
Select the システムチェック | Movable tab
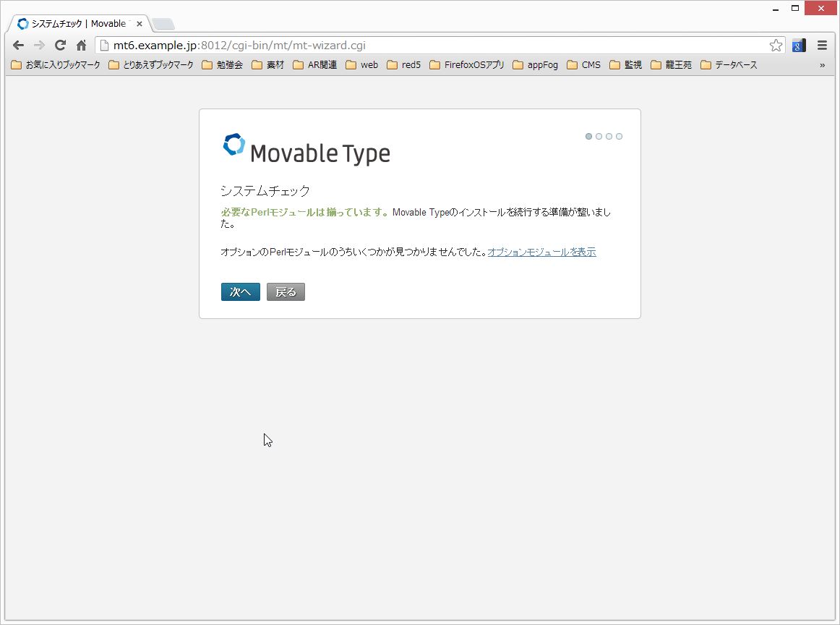(78, 24)
